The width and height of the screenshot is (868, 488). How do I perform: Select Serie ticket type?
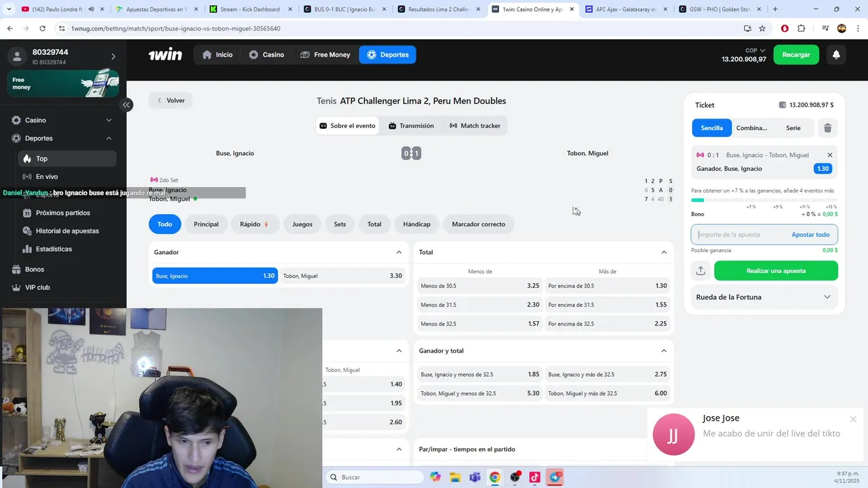point(793,128)
